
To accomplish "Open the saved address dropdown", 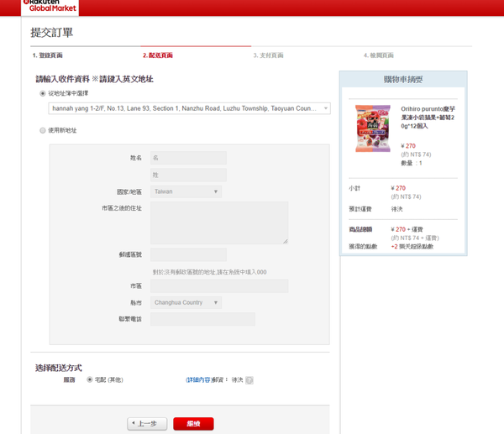I will tap(189, 108).
